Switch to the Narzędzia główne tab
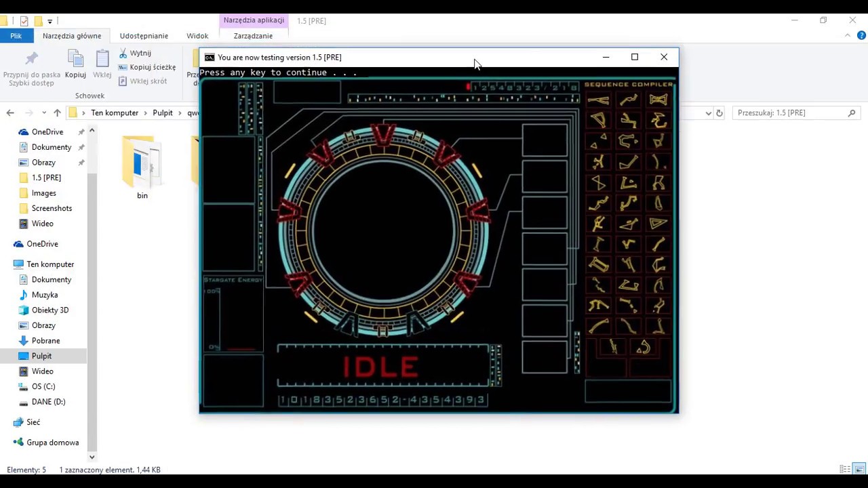Viewport: 868px width, 488px height. pos(72,36)
